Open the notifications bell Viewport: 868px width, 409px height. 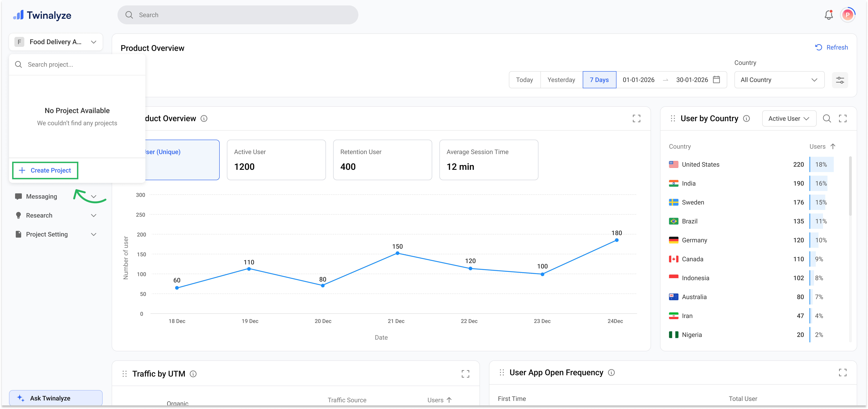(x=829, y=15)
